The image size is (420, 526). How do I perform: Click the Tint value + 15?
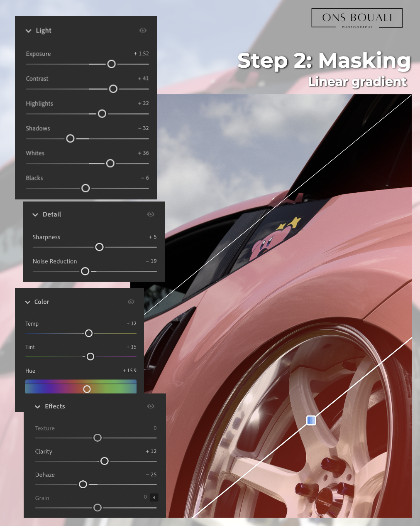pos(131,347)
